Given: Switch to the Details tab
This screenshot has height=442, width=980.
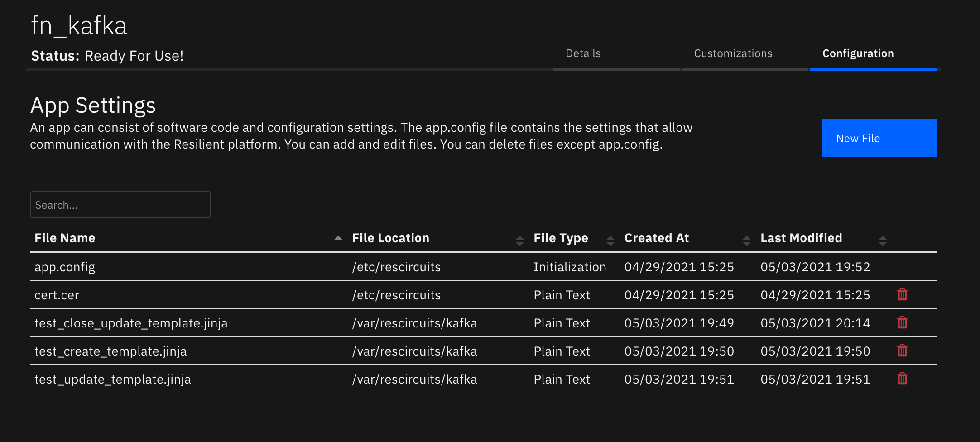Looking at the screenshot, I should pos(583,53).
